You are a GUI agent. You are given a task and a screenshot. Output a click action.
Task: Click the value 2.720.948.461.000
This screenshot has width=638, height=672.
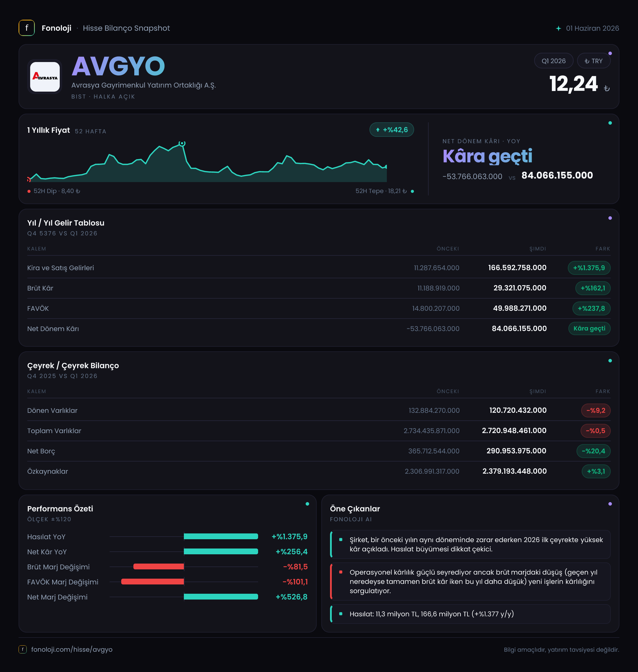point(514,431)
